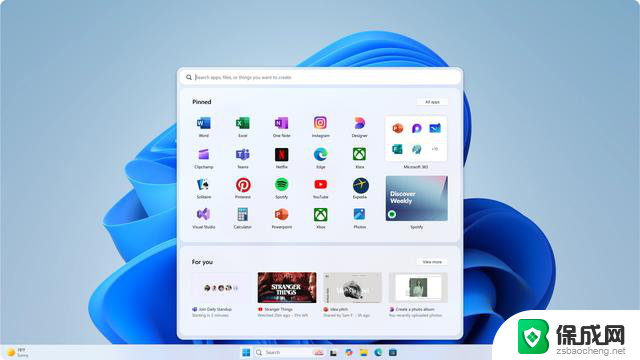
Task: Open Visual Studio from Pinned
Action: [203, 214]
